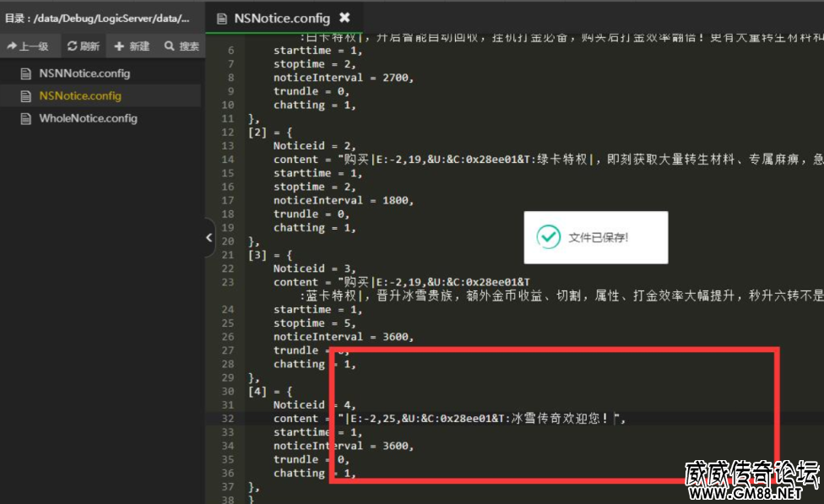Place cursor on 'Noticeid = 3,' line
This screenshot has height=504, width=824.
coord(314,268)
